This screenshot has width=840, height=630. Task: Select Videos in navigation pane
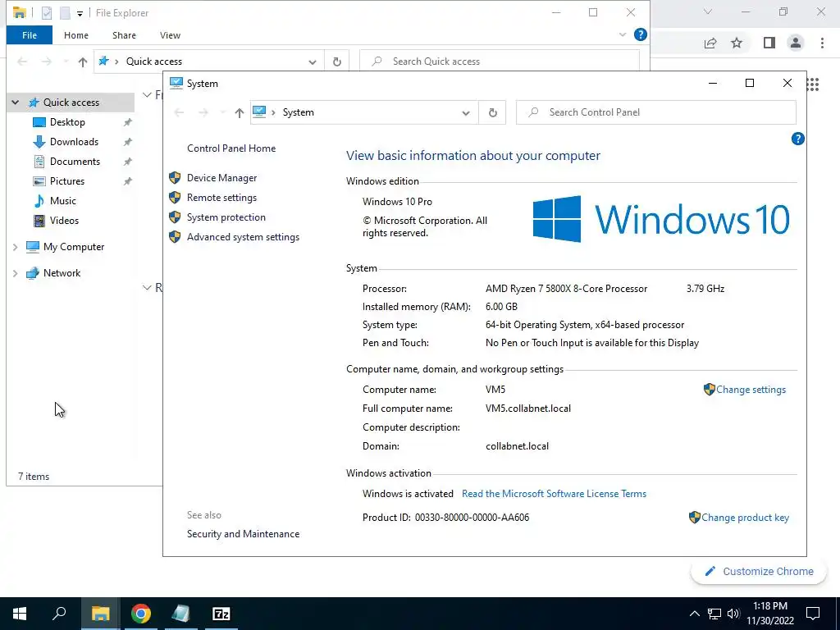[x=64, y=221]
